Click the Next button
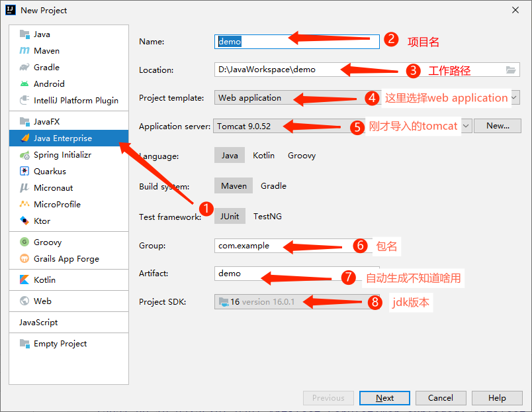This screenshot has width=532, height=412. (384, 397)
